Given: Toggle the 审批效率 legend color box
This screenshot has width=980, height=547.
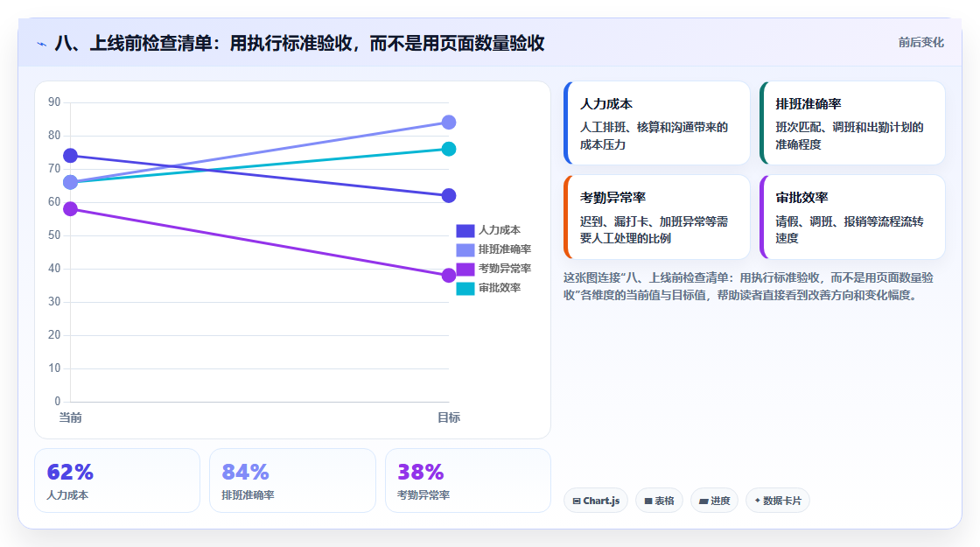Looking at the screenshot, I should pos(465,288).
